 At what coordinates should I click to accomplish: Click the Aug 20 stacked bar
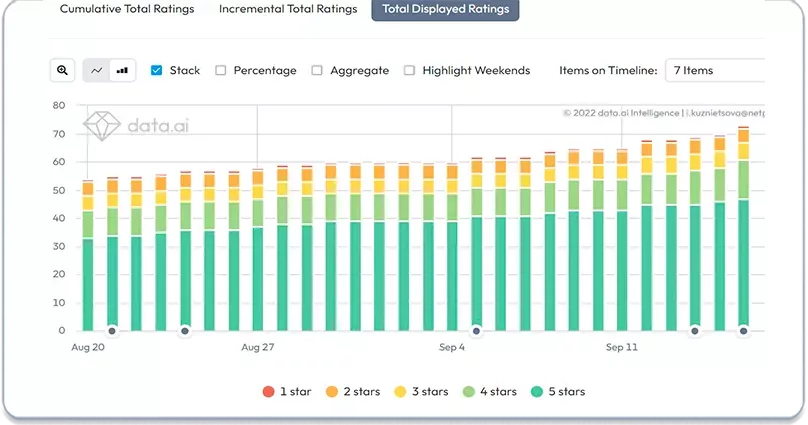tap(88, 256)
